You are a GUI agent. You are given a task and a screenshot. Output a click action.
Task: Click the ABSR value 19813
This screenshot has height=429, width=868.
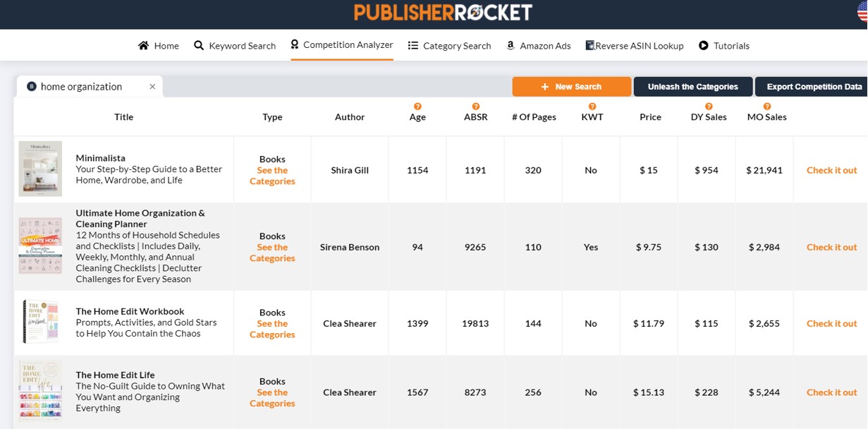point(475,323)
